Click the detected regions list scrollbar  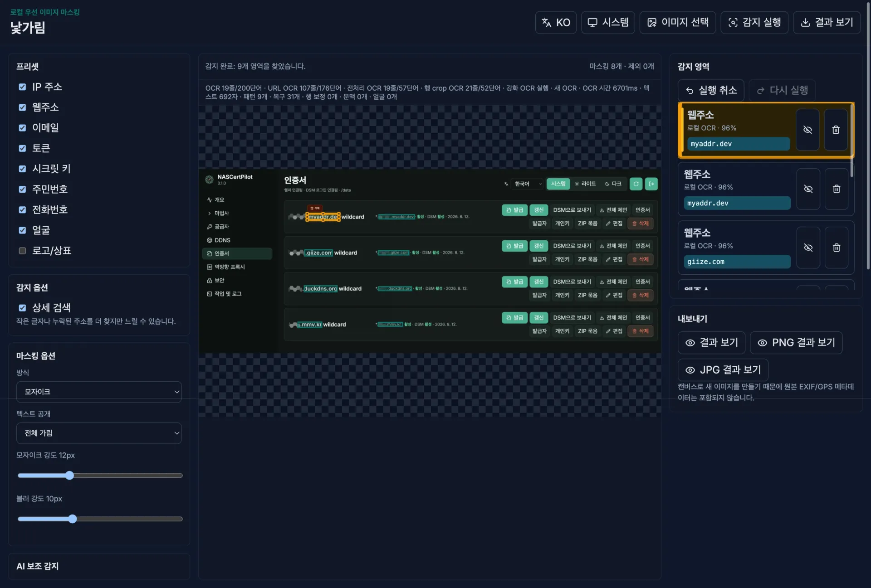[x=852, y=140]
